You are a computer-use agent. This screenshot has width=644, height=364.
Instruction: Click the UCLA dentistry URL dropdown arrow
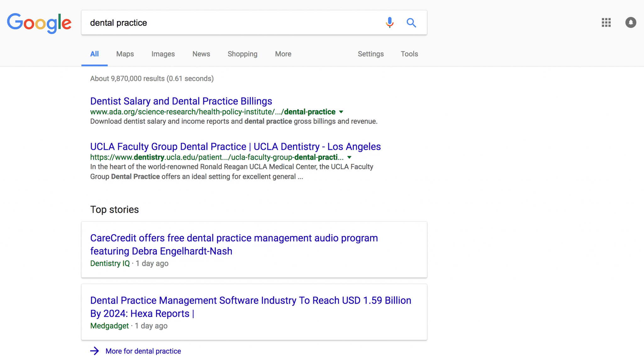(349, 157)
